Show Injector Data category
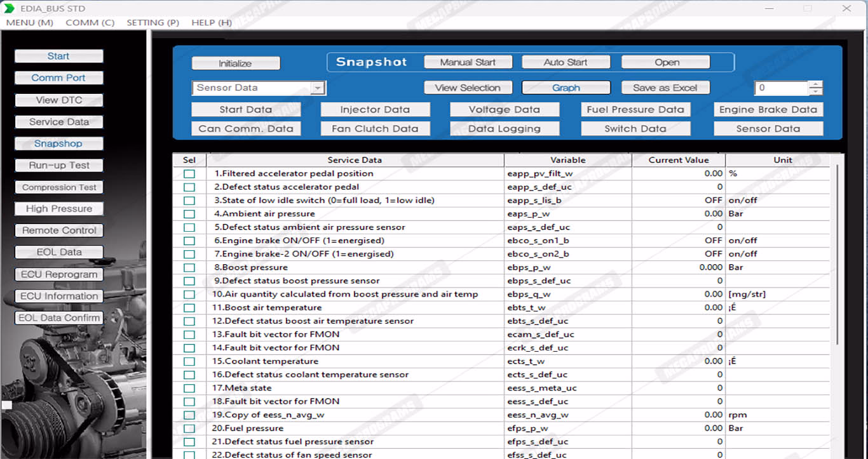The image size is (868, 459). 375,109
